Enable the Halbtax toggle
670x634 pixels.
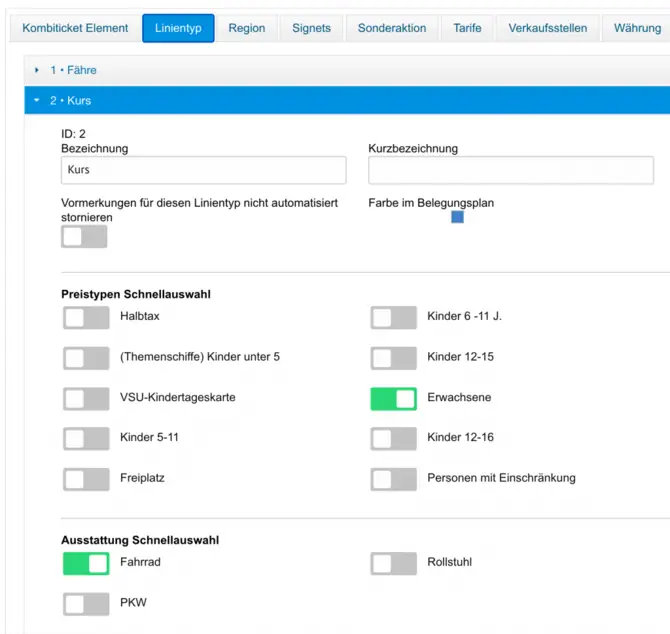point(86,318)
